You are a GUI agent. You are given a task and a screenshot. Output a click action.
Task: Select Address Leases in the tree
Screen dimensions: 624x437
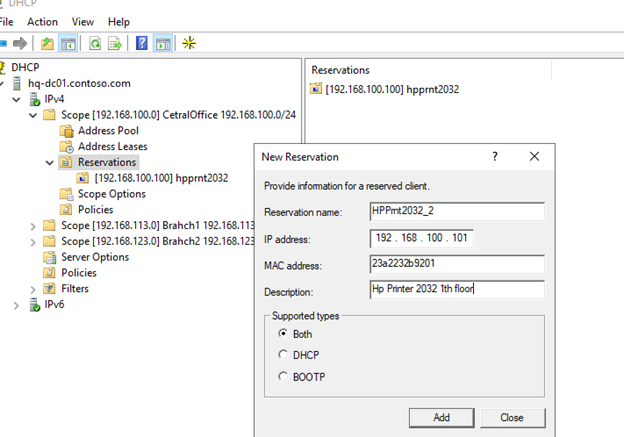tap(113, 146)
